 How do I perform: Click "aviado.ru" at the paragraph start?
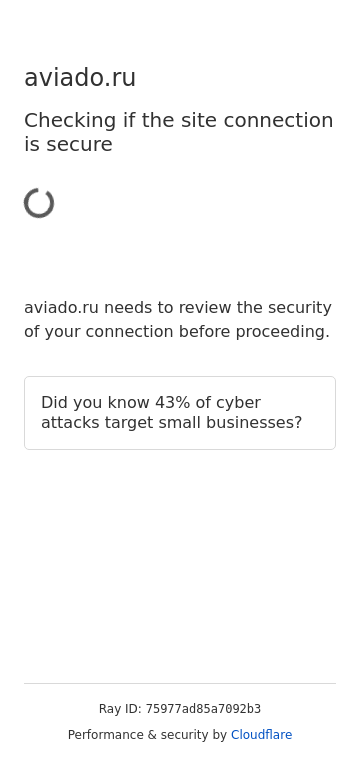tap(62, 308)
